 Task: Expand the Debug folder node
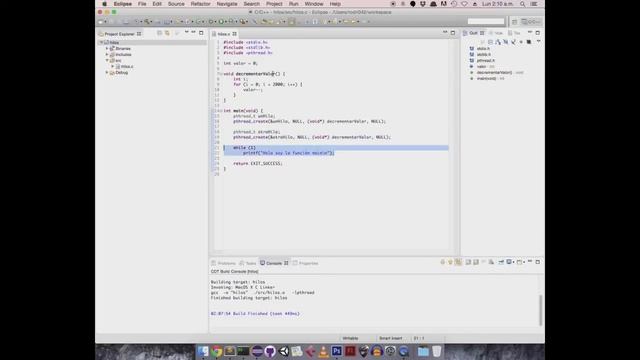pos(107,73)
